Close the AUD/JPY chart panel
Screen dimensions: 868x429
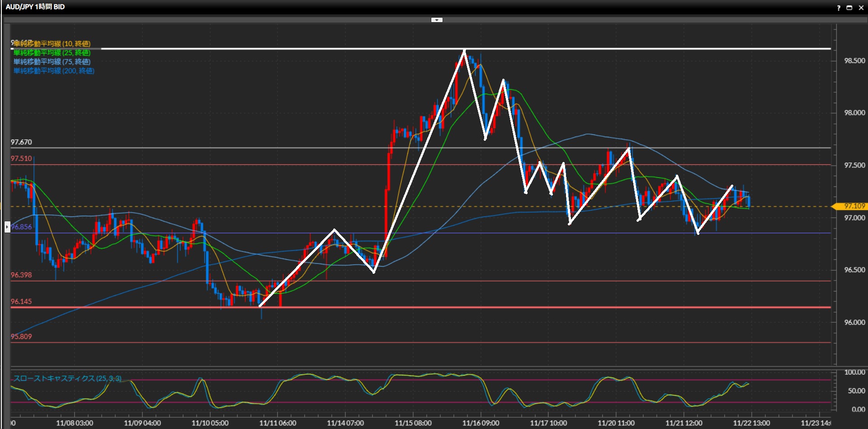861,8
